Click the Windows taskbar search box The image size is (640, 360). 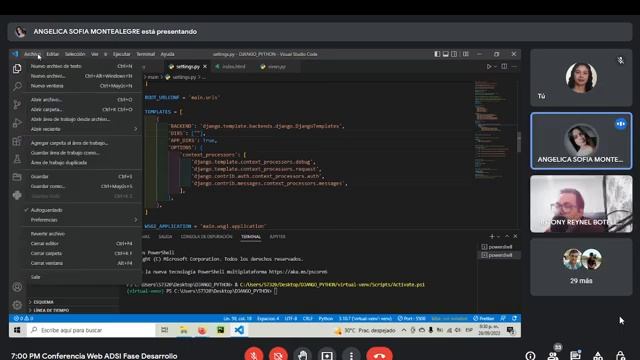91,330
